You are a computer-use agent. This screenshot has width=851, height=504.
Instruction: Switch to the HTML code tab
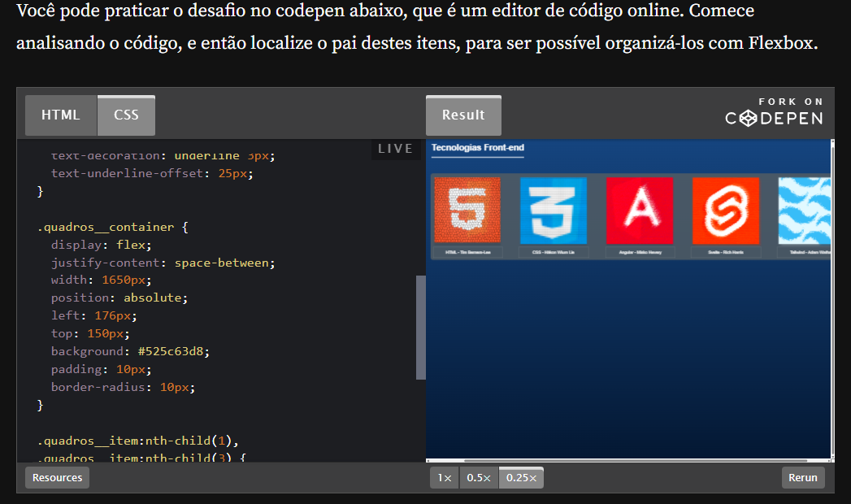tap(61, 115)
